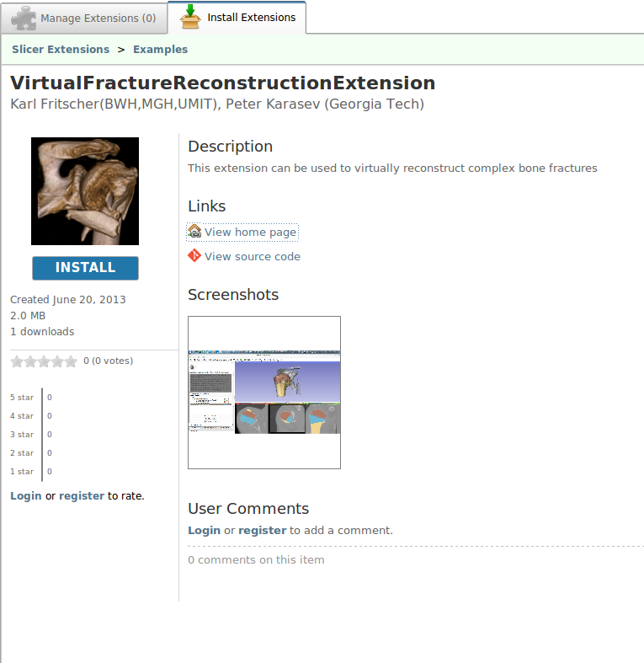Click the first rating star

coord(16,361)
